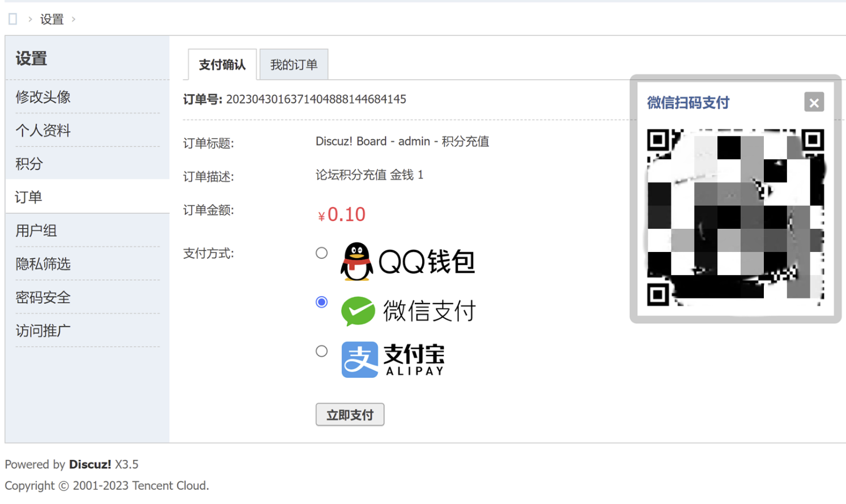Open 密码安全 in settings sidebar
Viewport: 846px width, 504px height.
point(43,297)
